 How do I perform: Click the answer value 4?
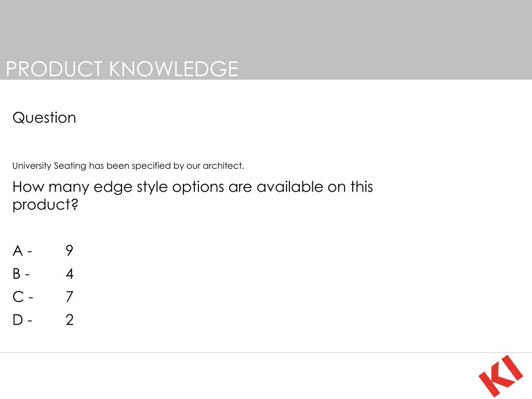(x=70, y=274)
